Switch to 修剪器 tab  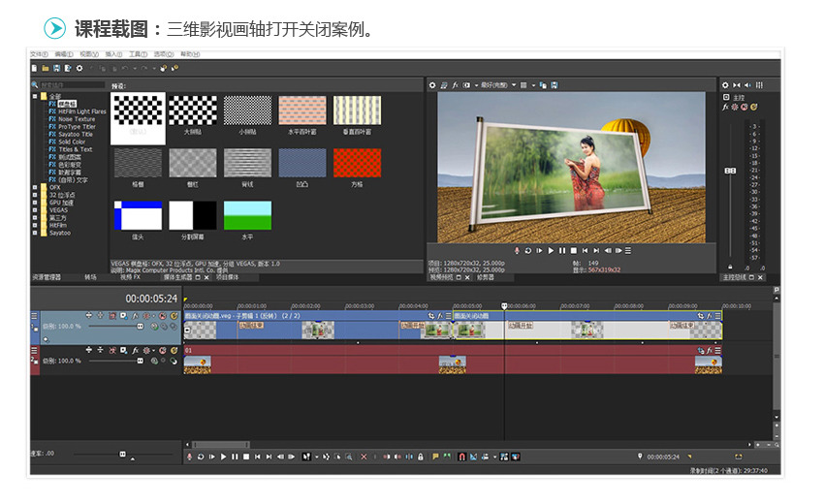[486, 277]
